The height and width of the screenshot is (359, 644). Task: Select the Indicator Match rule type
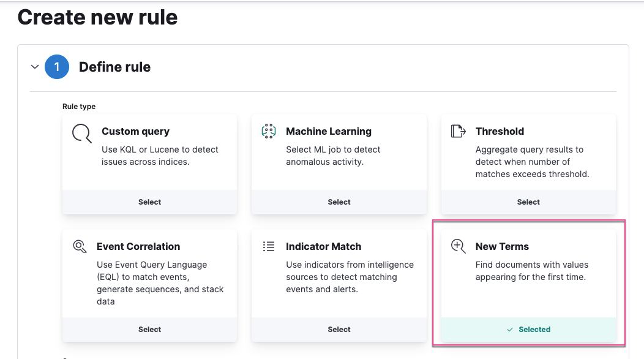339,330
